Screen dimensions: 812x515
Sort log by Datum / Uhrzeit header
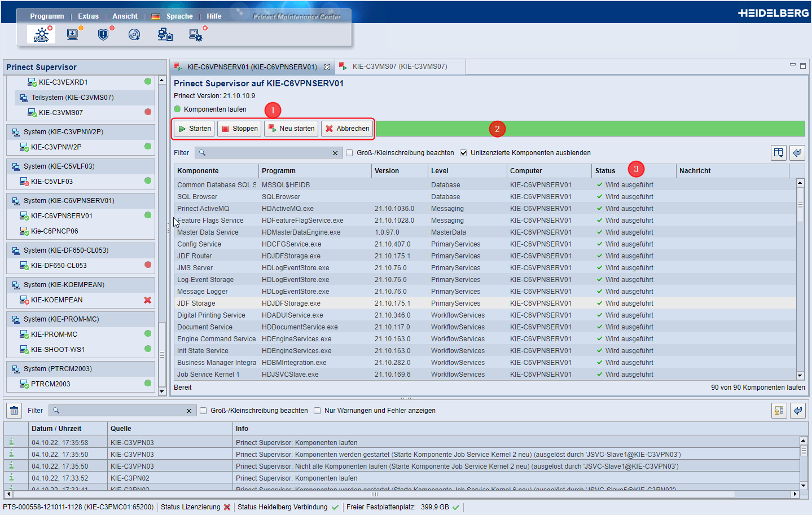[x=68, y=429]
